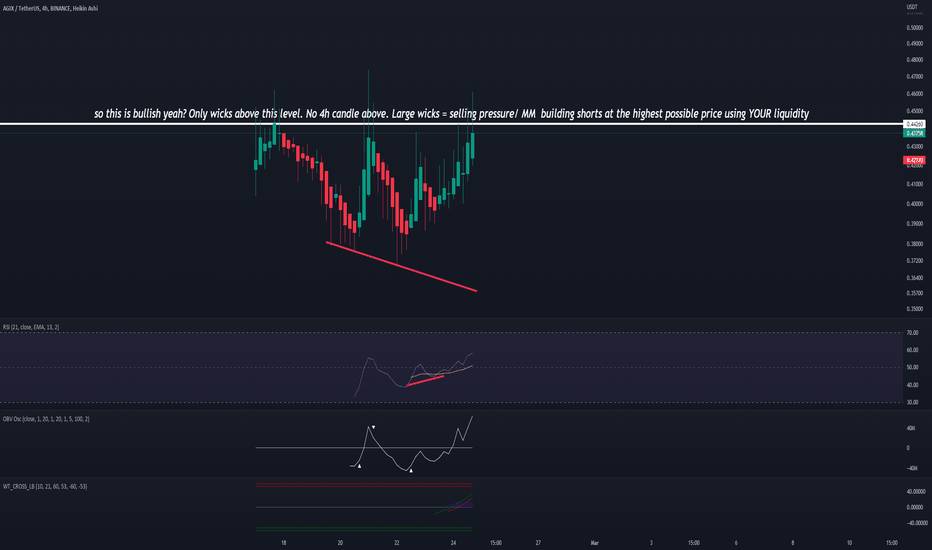
Task: Click date 22 on the time axis
Action: click(x=396, y=542)
